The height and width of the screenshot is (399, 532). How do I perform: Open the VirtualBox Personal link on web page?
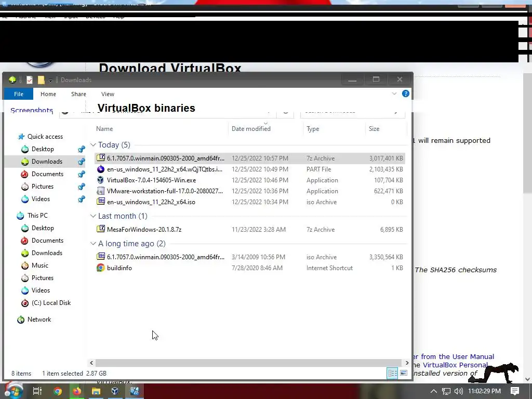(455, 365)
